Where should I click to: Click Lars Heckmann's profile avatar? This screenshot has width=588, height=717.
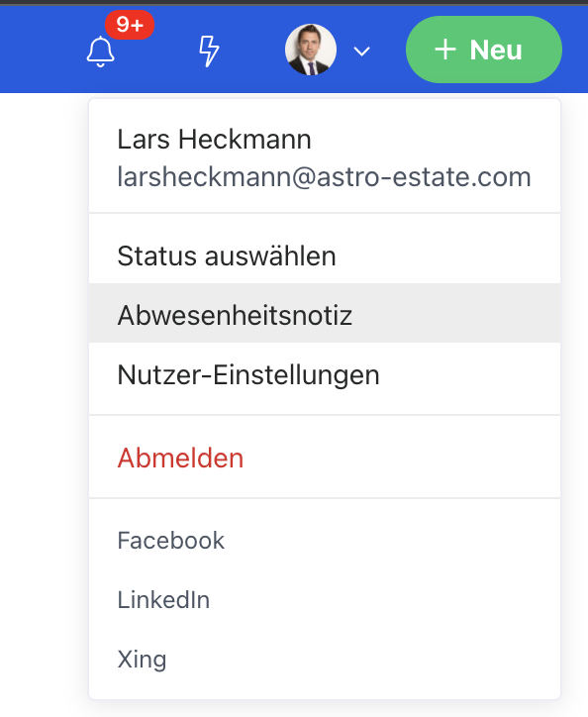tap(311, 50)
